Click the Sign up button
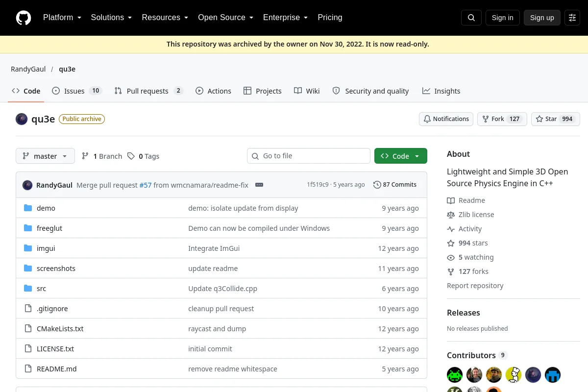Viewport: 588px width, 392px height. (542, 18)
